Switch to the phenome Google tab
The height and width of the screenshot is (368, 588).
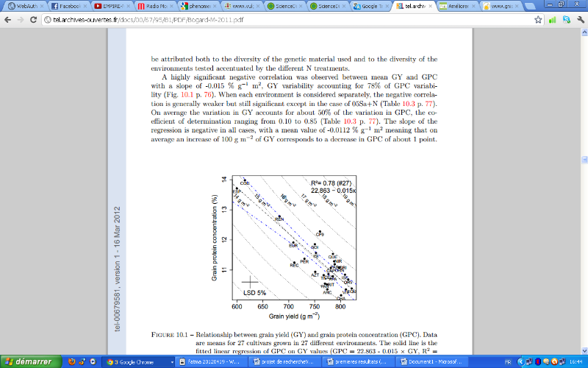coord(198,6)
